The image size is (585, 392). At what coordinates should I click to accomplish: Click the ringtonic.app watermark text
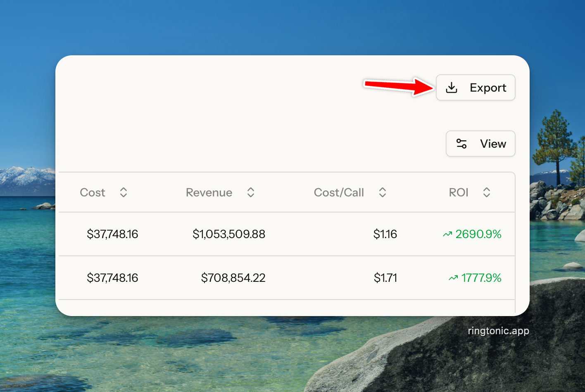coord(498,331)
